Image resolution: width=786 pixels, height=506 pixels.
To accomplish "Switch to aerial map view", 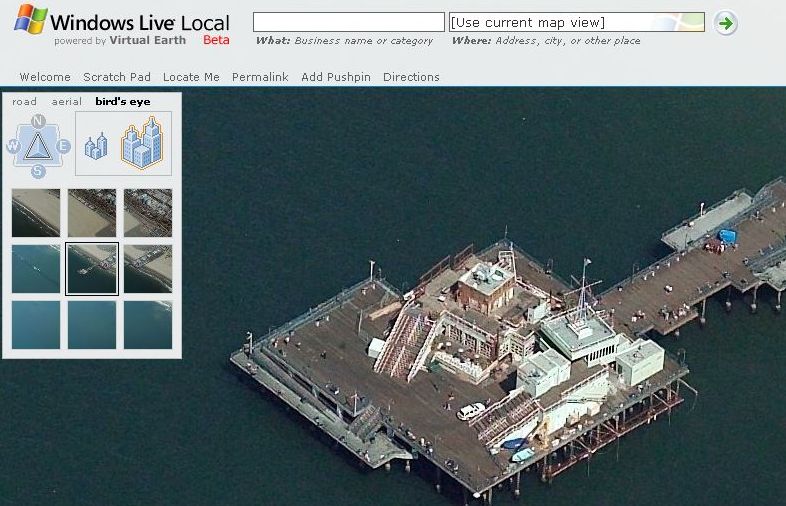I will (x=67, y=102).
